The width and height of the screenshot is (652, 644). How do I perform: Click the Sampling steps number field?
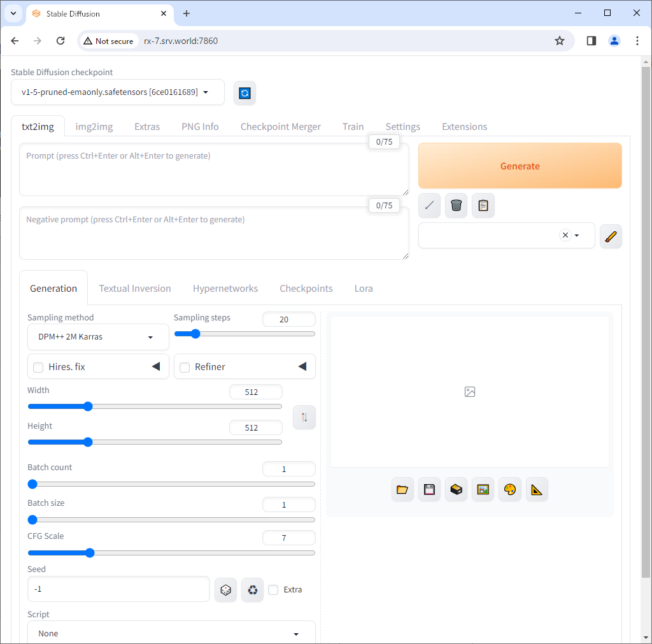(289, 319)
